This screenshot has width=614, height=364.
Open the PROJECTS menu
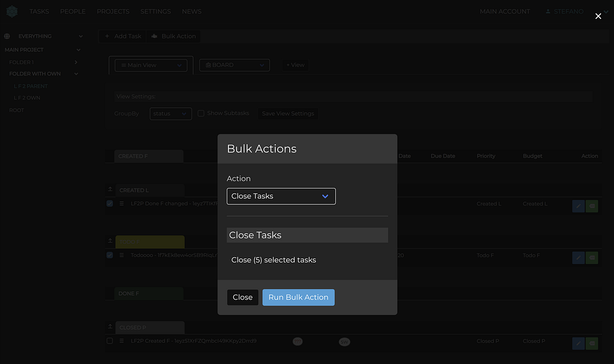[113, 11]
